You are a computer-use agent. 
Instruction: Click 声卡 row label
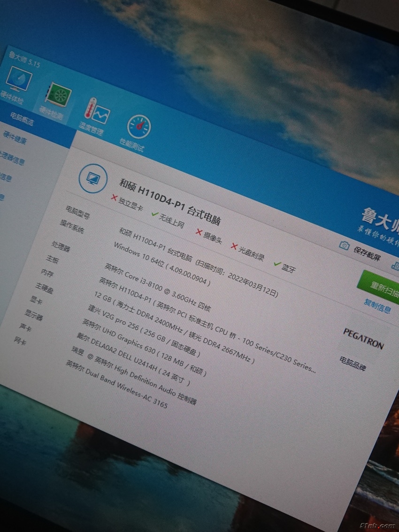pyautogui.click(x=25, y=327)
